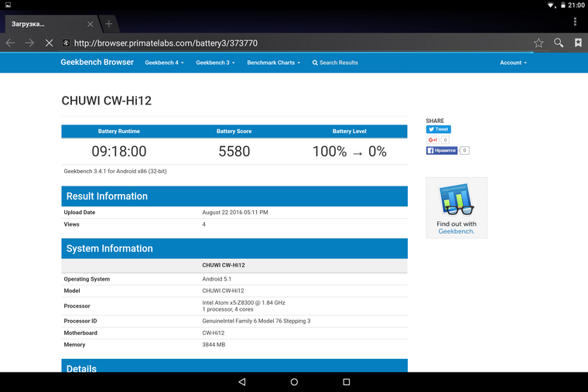
Task: Stop page loading with the X icon
Action: [x=49, y=43]
